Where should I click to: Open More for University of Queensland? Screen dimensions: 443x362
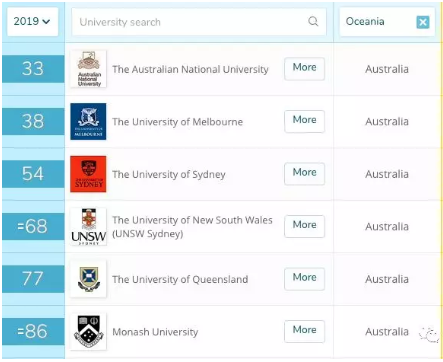(304, 278)
